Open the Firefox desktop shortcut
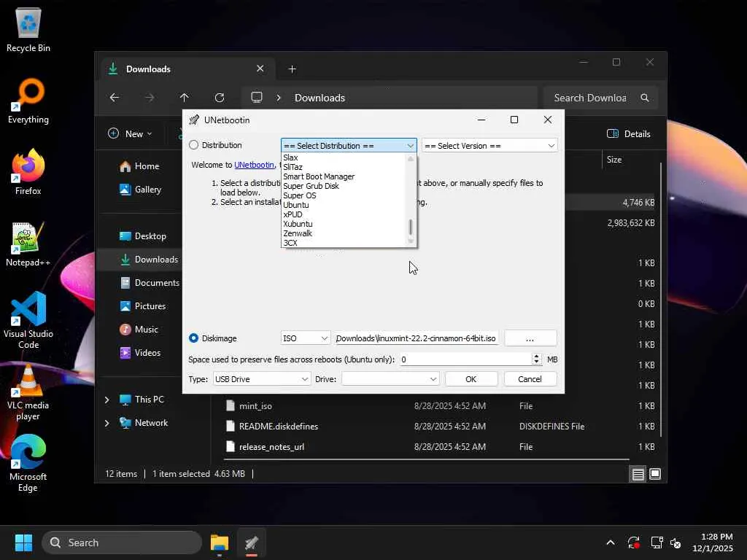This screenshot has width=747, height=560. [28, 172]
